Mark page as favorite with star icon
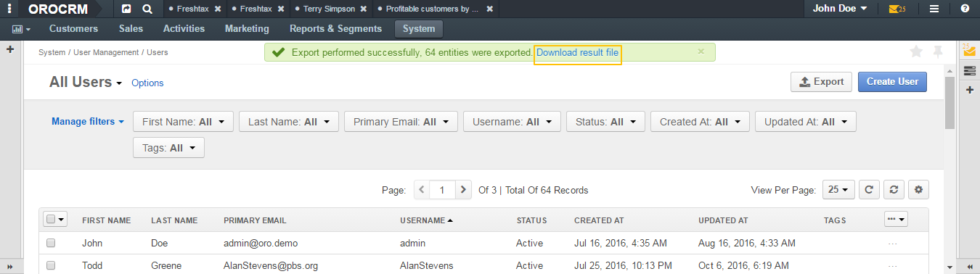This screenshot has height=274, width=980. coord(916,51)
